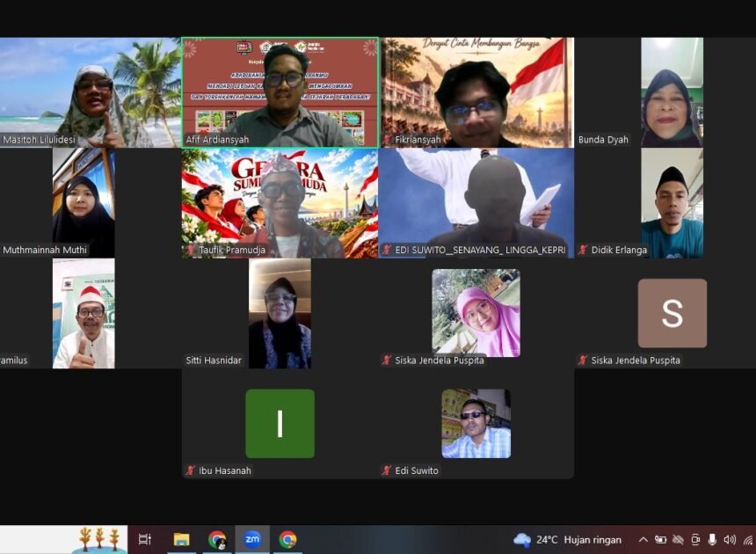This screenshot has width=756, height=554.
Task: Click the "Masitoh Lilulidesi" name label
Action: tap(39, 140)
